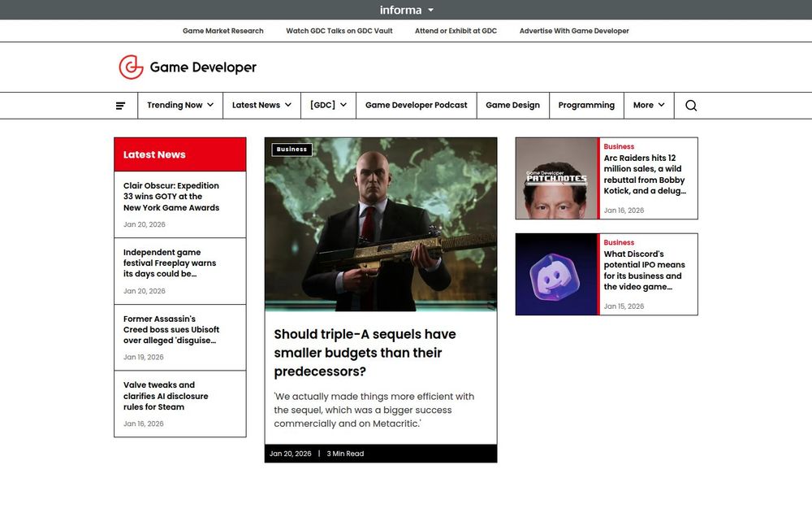Click the red Latest News header
The width and height of the screenshot is (812, 508).
(x=180, y=154)
